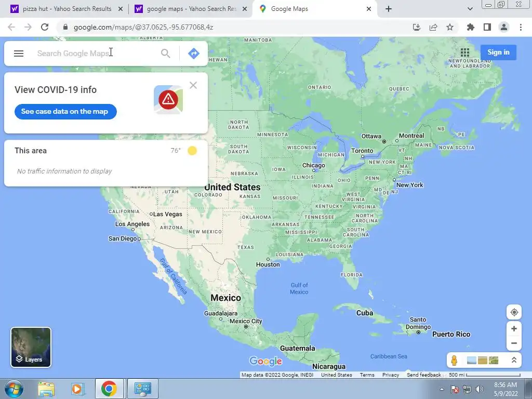Screen dimensions: 532x399
Task: Click Chrome in the taskbar
Action: tap(109, 389)
